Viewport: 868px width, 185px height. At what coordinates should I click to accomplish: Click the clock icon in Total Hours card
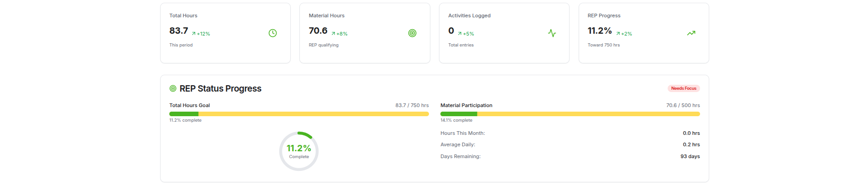272,33
